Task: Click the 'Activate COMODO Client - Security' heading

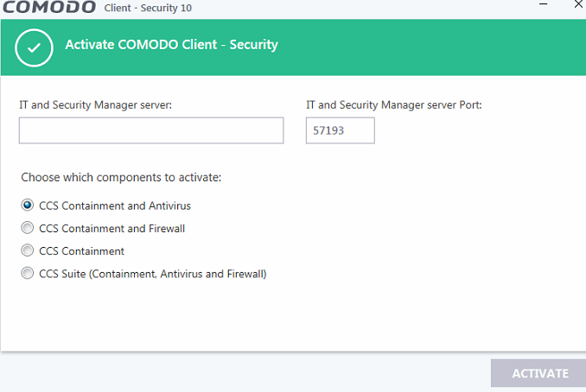Action: [x=171, y=45]
